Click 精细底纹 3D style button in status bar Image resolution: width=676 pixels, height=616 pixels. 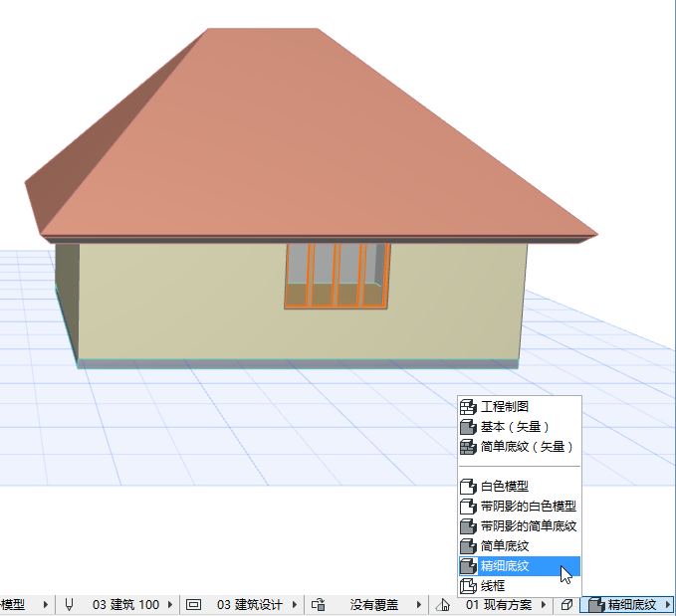click(627, 605)
